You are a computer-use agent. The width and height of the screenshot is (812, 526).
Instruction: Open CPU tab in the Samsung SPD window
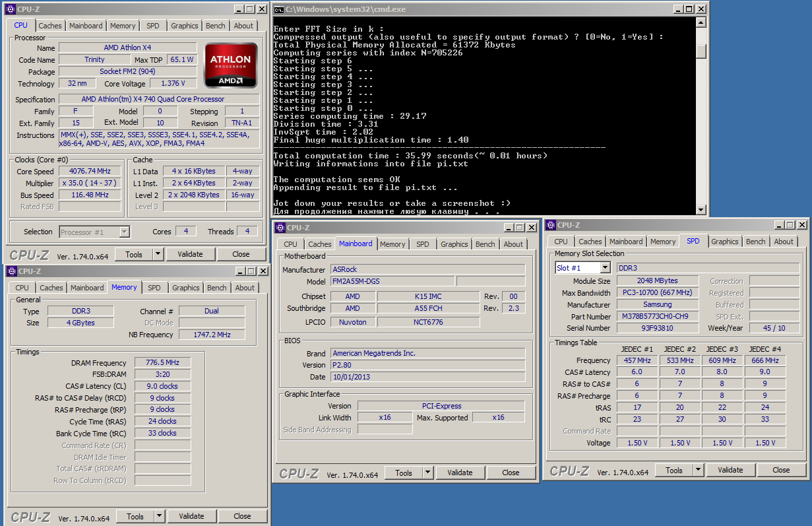(561, 242)
